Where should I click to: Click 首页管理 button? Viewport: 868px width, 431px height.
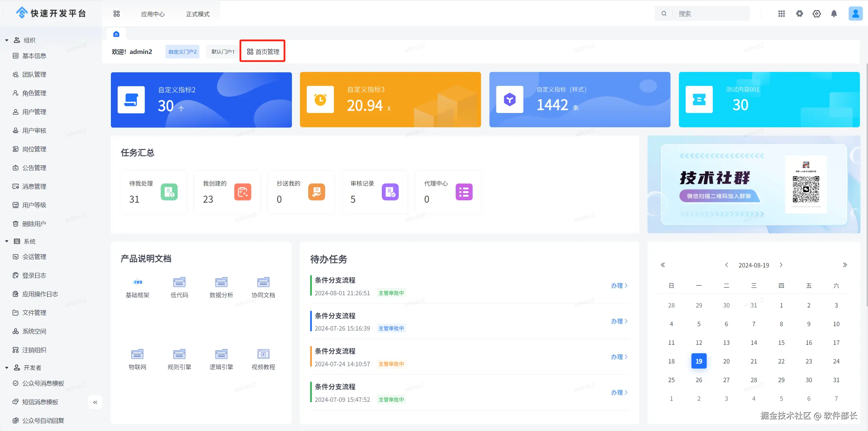263,52
